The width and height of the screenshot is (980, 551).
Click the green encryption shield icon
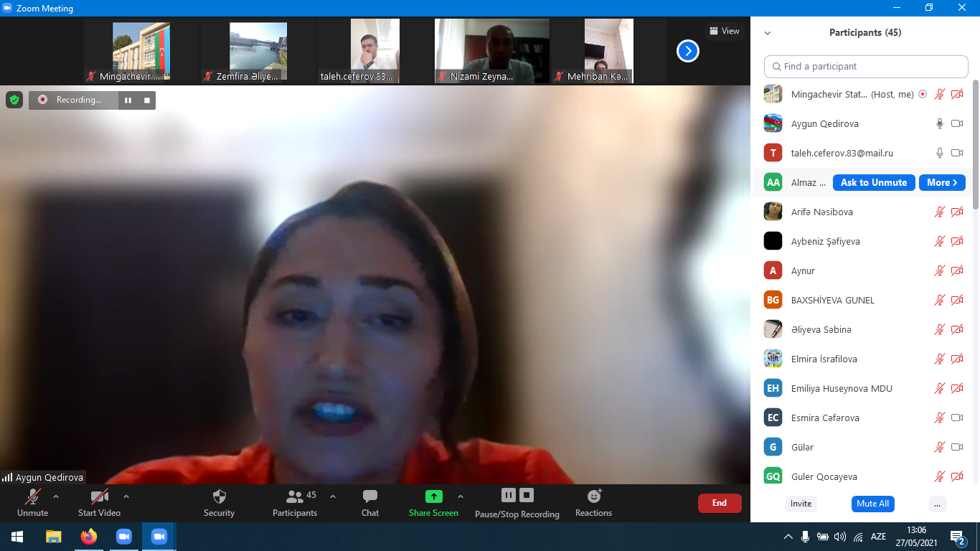coord(14,100)
